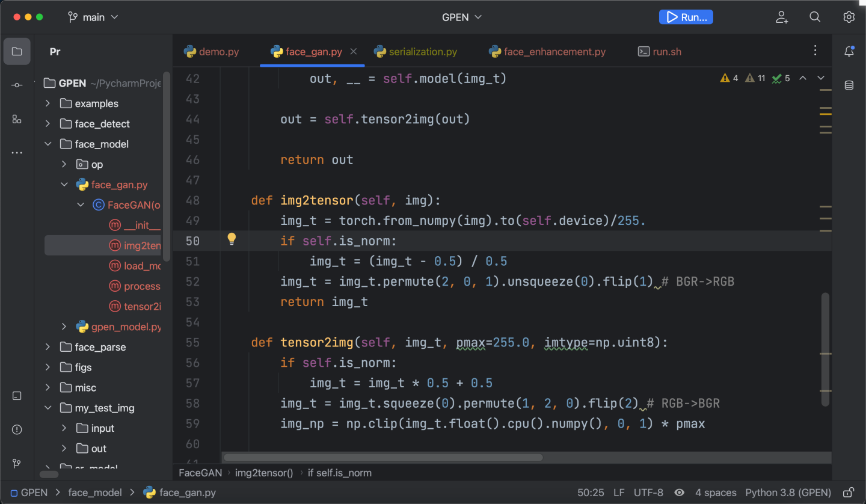Start Code With Me via the user icon

pyautogui.click(x=781, y=17)
